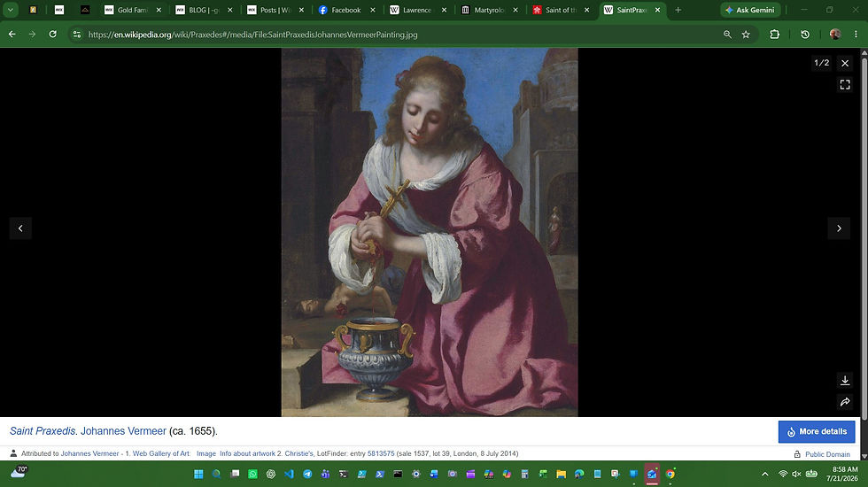Open Task View from taskbar

point(235,474)
